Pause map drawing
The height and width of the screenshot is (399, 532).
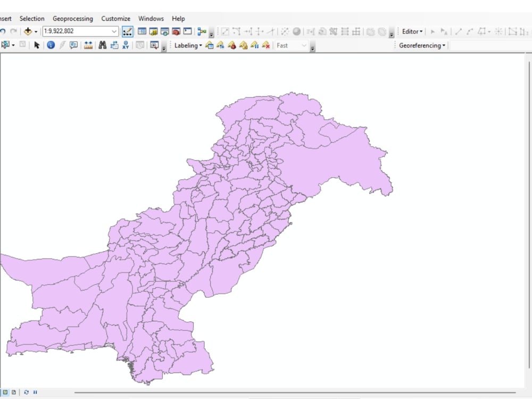[35, 392]
